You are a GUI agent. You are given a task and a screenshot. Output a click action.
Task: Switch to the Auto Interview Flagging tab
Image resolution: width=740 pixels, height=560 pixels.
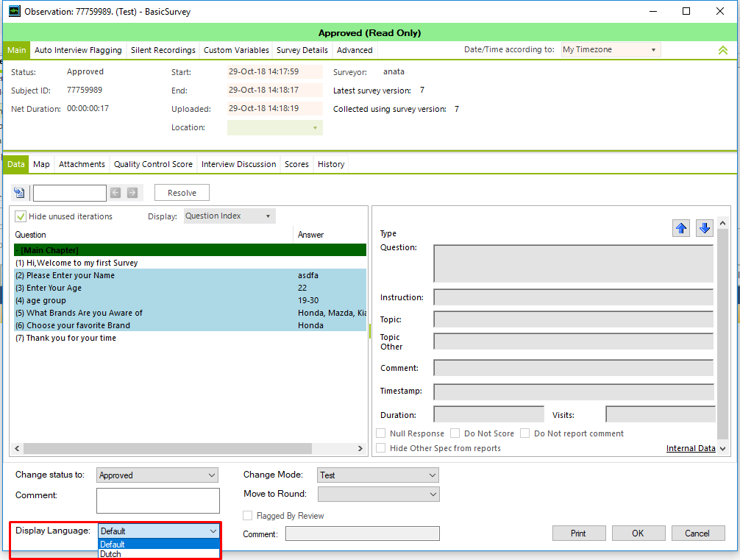point(78,50)
